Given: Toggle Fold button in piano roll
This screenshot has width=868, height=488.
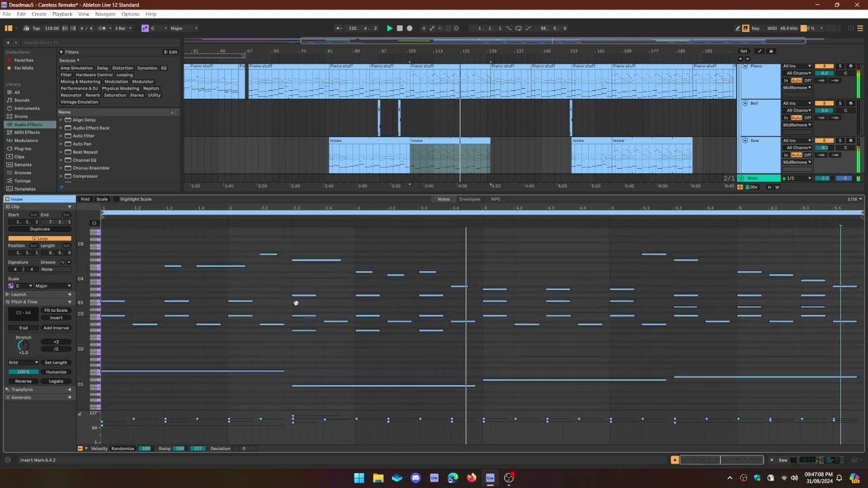Looking at the screenshot, I should coord(85,199).
